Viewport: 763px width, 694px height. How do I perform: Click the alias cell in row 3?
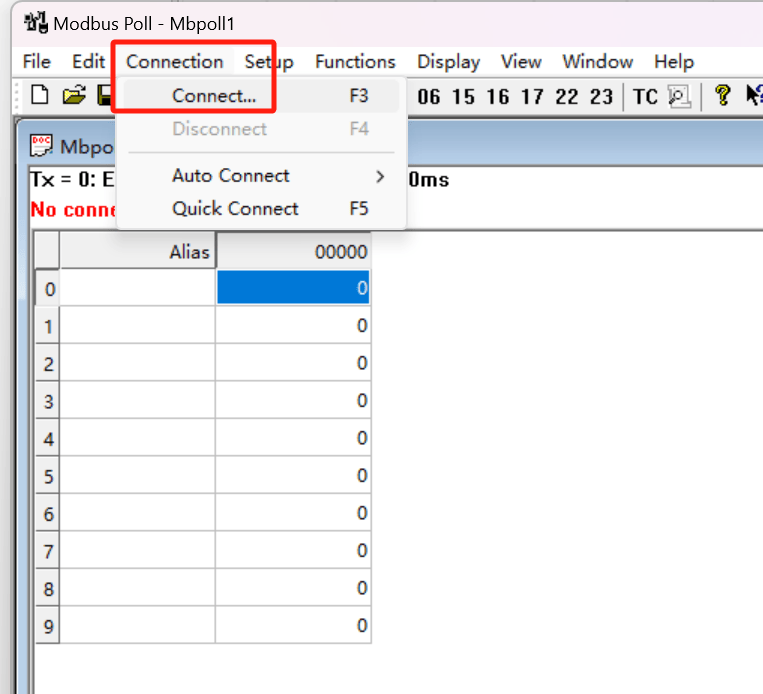137,400
